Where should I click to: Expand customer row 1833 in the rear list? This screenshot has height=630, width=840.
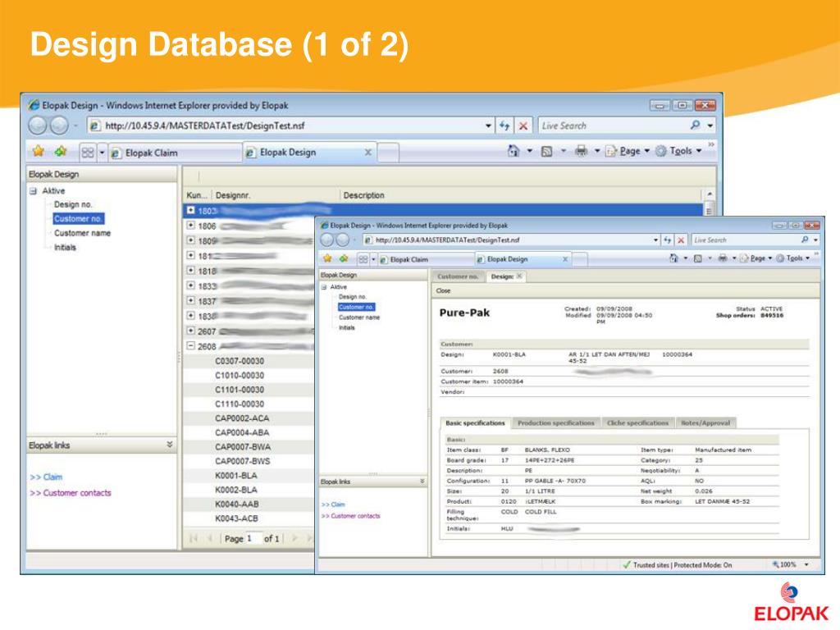coord(190,285)
